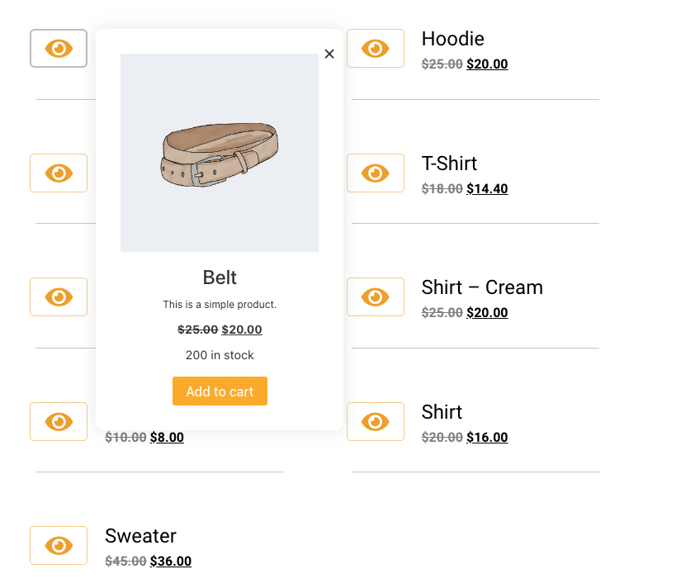Click the focused eye icon at top left
Image resolution: width=700 pixels, height=588 pixels.
pyautogui.click(x=59, y=48)
